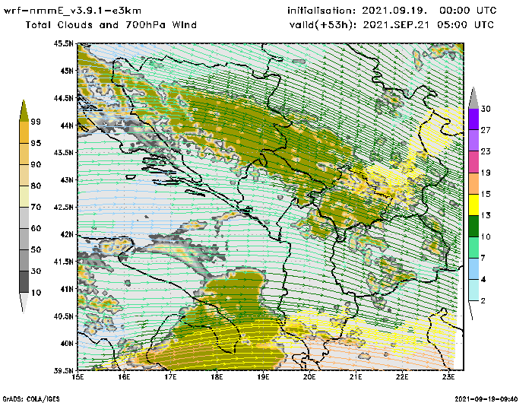Screen dimensions: 532x403
Task: Select the 30 dark gray cloud legend swatch
Action: point(24,260)
